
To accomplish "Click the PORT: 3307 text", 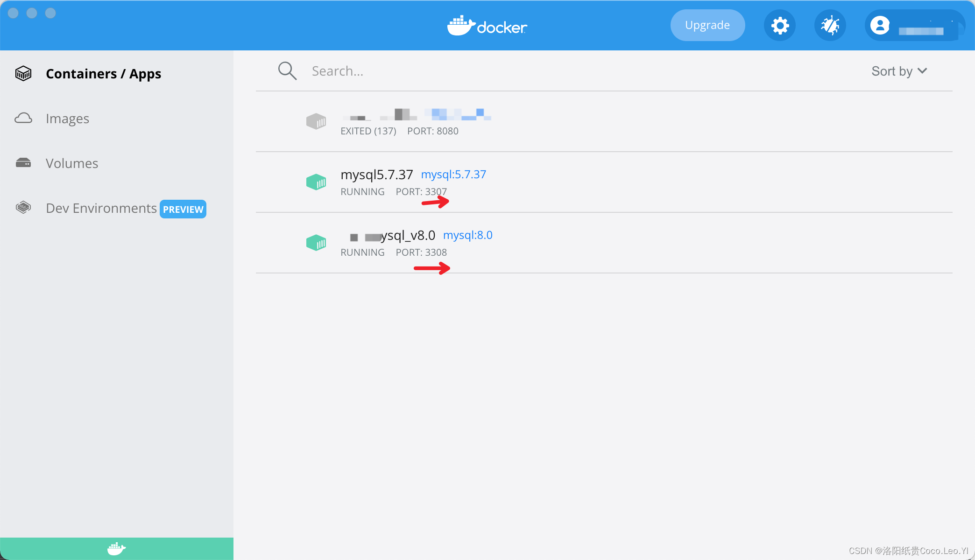I will 421,192.
